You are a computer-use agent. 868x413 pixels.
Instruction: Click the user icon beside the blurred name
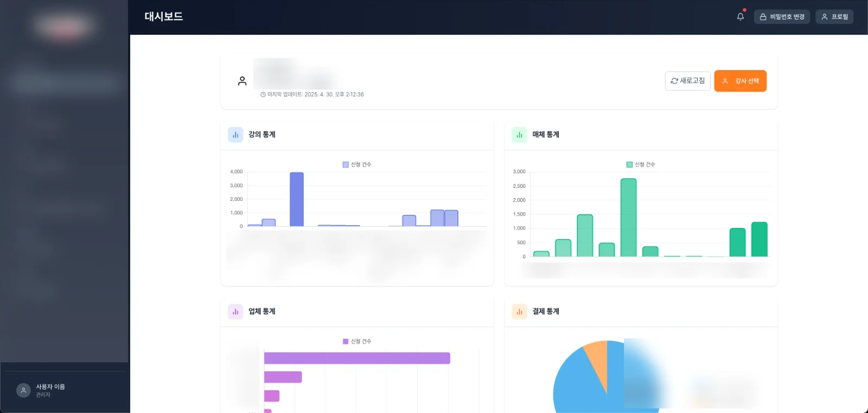pyautogui.click(x=242, y=81)
